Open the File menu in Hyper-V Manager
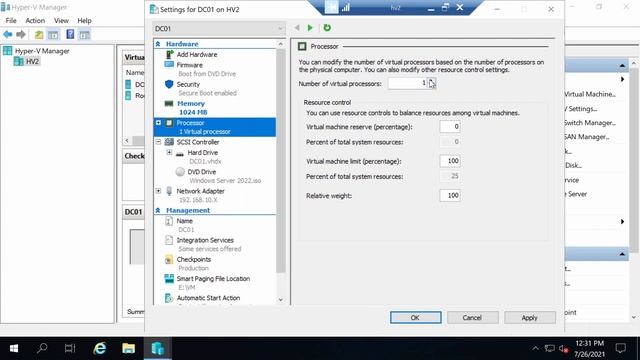 coord(11,20)
